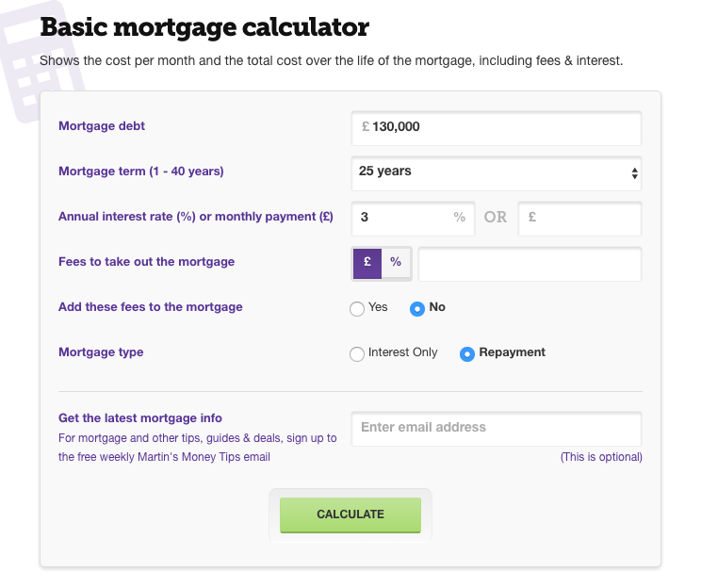Open the mortgage term dropdown

[x=497, y=173]
